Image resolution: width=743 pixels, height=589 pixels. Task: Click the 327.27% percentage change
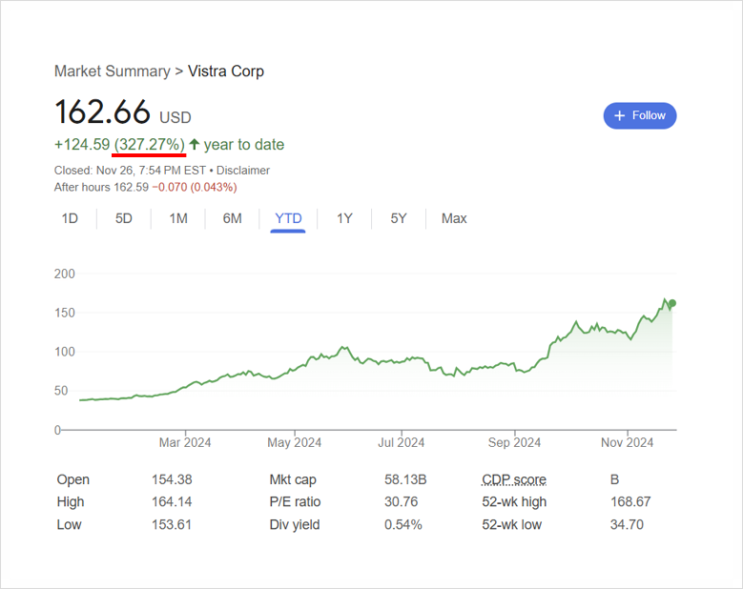[149, 145]
